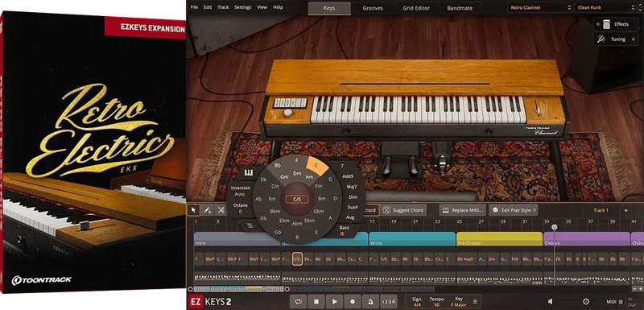Select the Pre Chorus section block
The width and height of the screenshot is (644, 310).
coord(499,239)
